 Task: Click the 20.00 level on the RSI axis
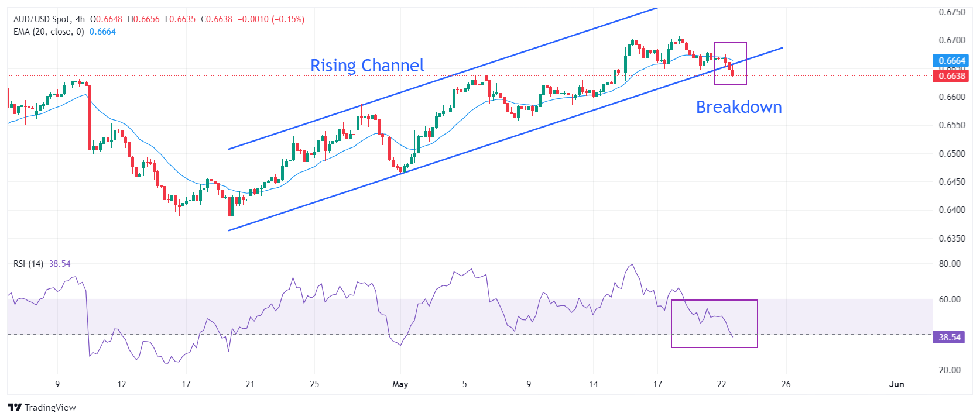(x=950, y=370)
